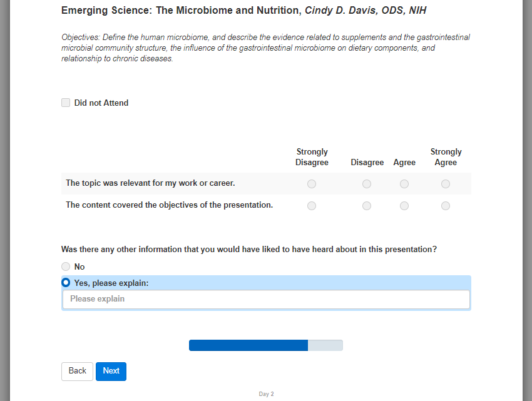Select Strongly Disagree for topic relevance

[312, 184]
